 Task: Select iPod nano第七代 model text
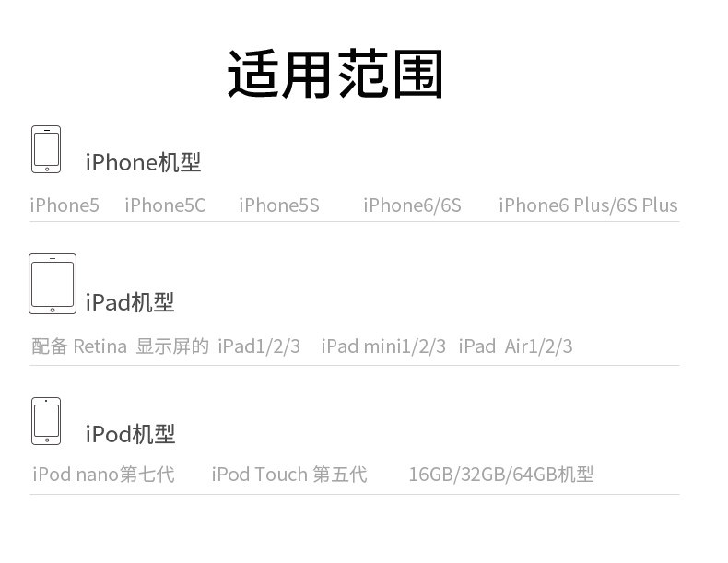coord(103,475)
